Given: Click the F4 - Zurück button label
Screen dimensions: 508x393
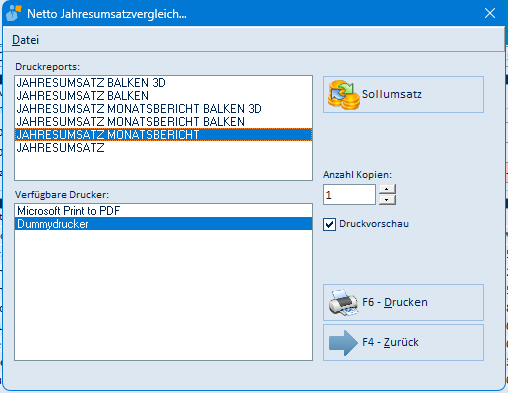Looking at the screenshot, I should tap(390, 342).
